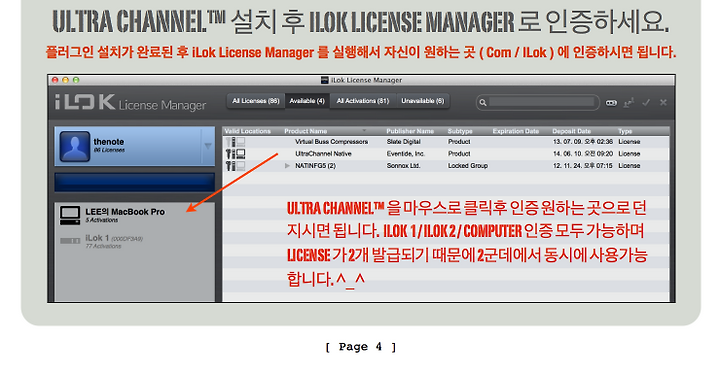Click the iLOK License Manager logo
Screen dimensions: 720x372
point(130,103)
